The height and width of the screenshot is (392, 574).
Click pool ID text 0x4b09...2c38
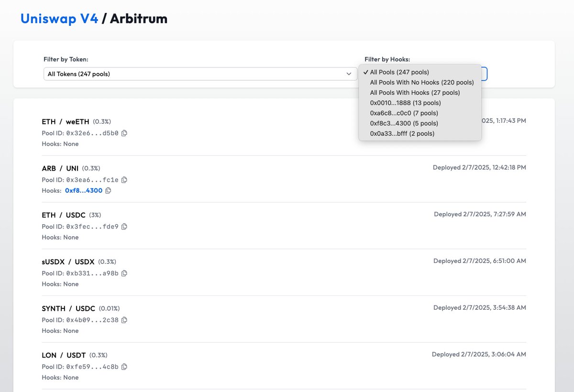pyautogui.click(x=92, y=320)
